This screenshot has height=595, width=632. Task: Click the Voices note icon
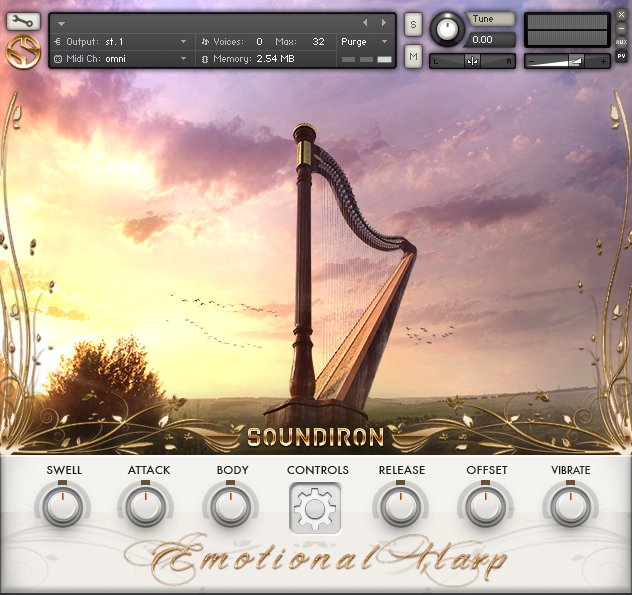pos(205,42)
